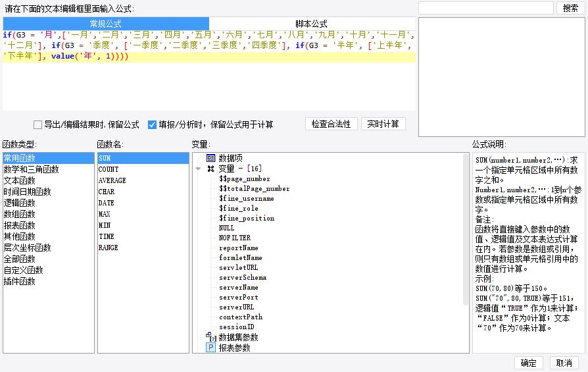Click the 数据项 data item icon
Image resolution: width=588 pixels, height=372 pixels.
tap(210, 158)
